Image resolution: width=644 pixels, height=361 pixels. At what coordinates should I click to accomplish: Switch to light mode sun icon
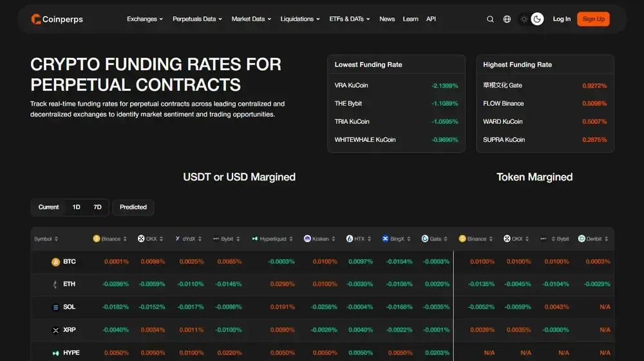point(524,19)
